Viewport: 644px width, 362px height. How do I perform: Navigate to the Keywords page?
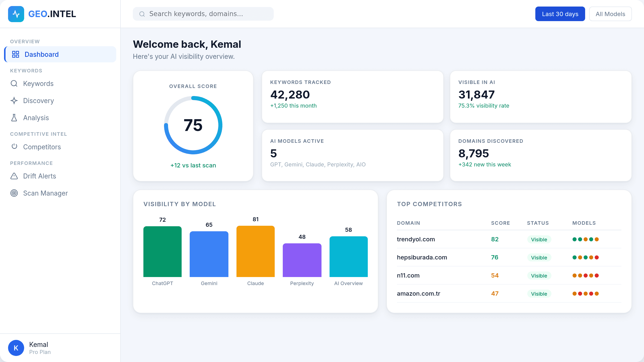click(38, 83)
